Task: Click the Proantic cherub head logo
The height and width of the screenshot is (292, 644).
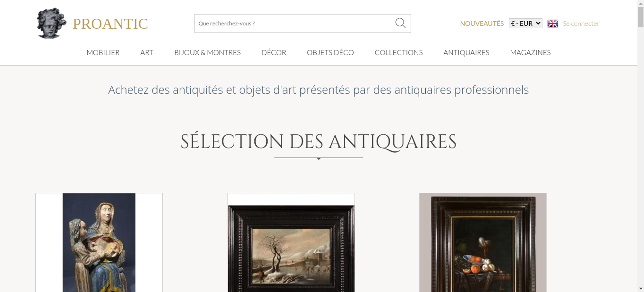Action: click(52, 23)
